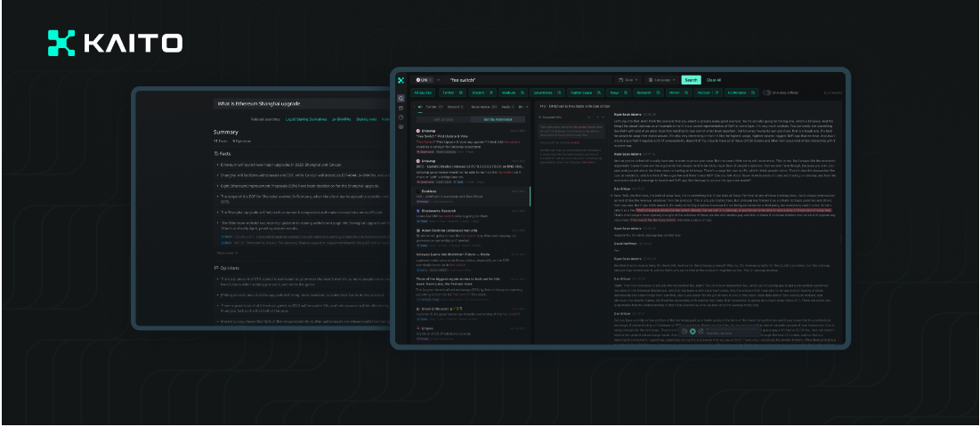Click the Ethereum Shanghai upgrade query field
The width and height of the screenshot is (980, 427).
coord(304,103)
